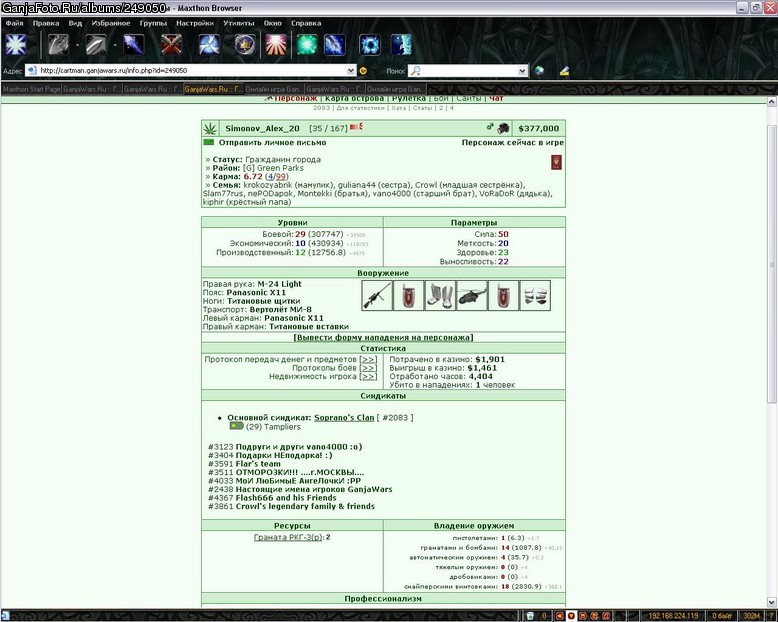Open Soprano's Clan syndicate link
The image size is (778, 622).
(344, 418)
